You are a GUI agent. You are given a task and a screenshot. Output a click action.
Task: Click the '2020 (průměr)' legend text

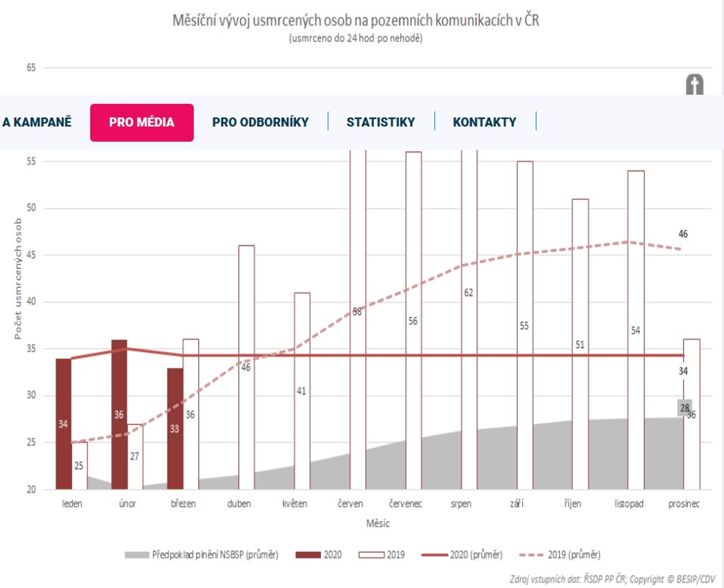[x=476, y=555]
